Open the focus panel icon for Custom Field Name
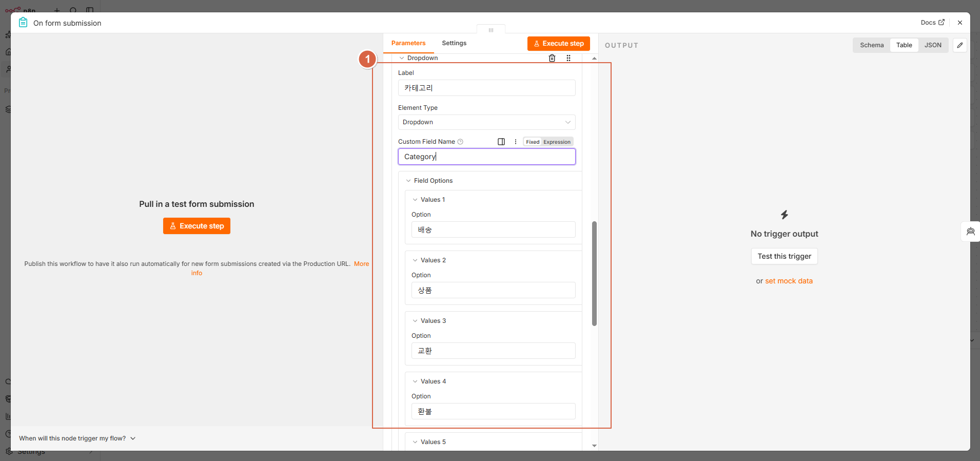The width and height of the screenshot is (980, 461). pyautogui.click(x=501, y=142)
